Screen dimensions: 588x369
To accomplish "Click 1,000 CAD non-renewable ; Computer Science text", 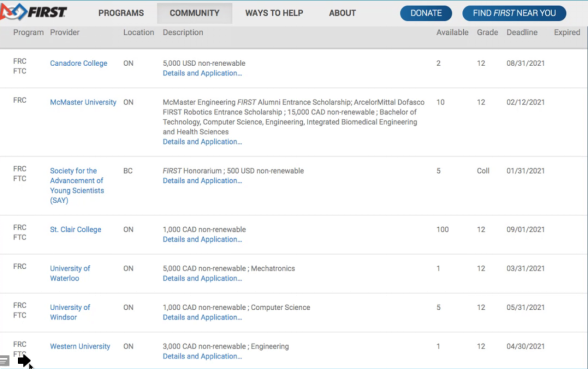I will click(x=236, y=307).
